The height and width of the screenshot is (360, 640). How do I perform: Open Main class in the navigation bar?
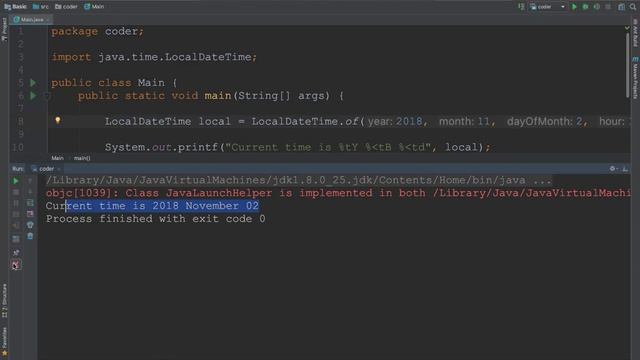coord(94,7)
